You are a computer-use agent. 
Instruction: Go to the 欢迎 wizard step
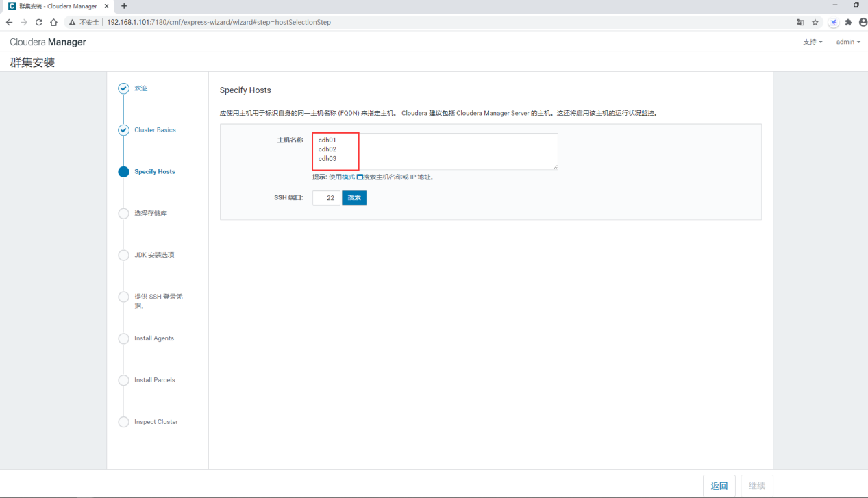coord(141,88)
